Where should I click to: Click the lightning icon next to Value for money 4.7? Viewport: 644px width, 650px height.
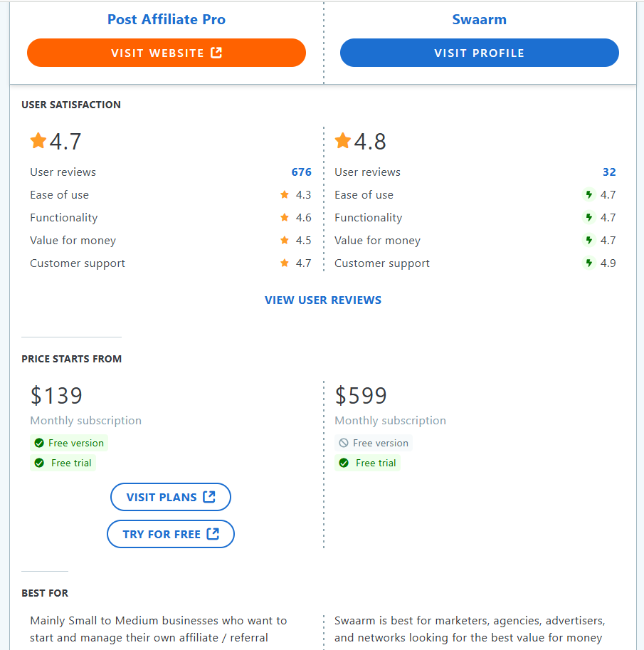tap(588, 240)
